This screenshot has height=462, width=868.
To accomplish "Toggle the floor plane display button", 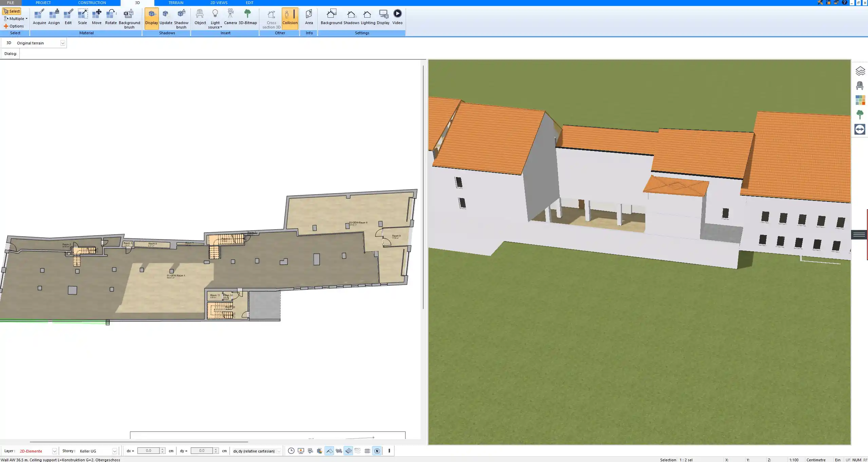I will pyautogui.click(x=348, y=451).
